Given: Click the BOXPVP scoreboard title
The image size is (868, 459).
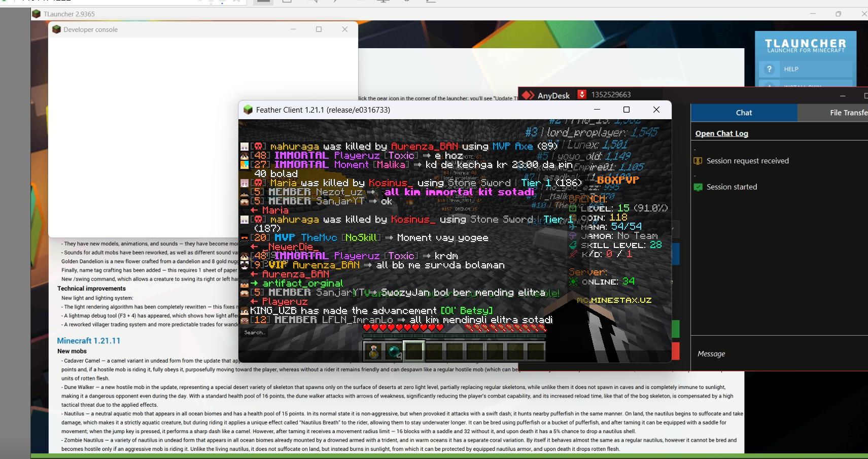Looking at the screenshot, I should pyautogui.click(x=618, y=180).
